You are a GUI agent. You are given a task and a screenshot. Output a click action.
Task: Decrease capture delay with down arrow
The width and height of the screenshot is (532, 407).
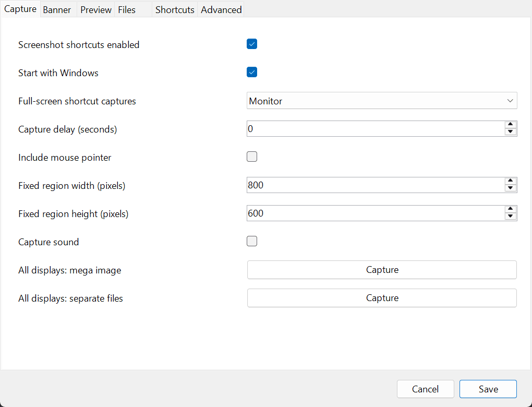tap(510, 132)
